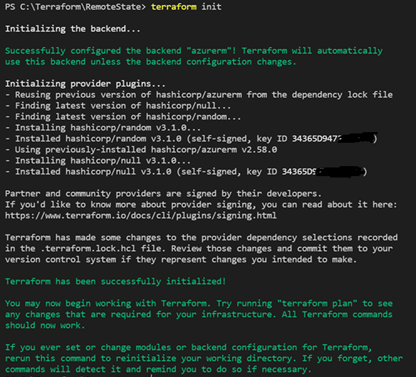Click 'Installed hashicorp/random v3.1.0' line

[191, 139]
